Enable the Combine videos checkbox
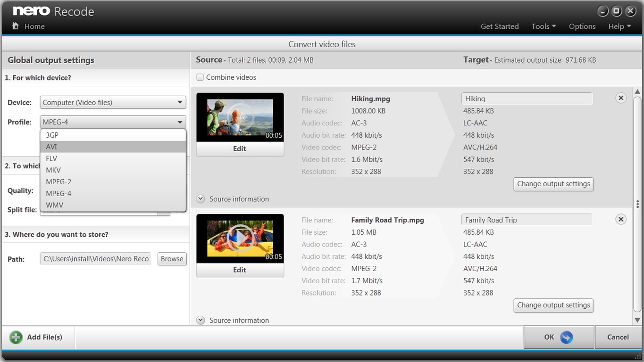 click(x=200, y=77)
